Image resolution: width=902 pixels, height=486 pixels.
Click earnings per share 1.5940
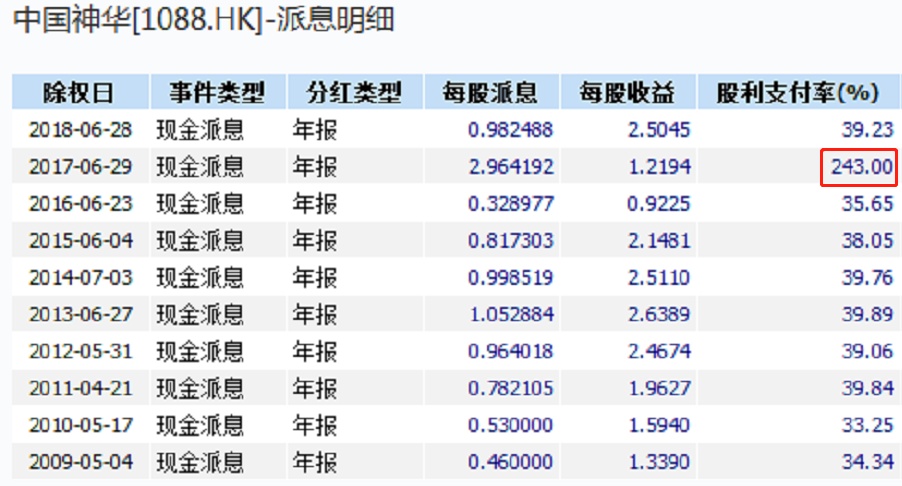[x=659, y=424]
